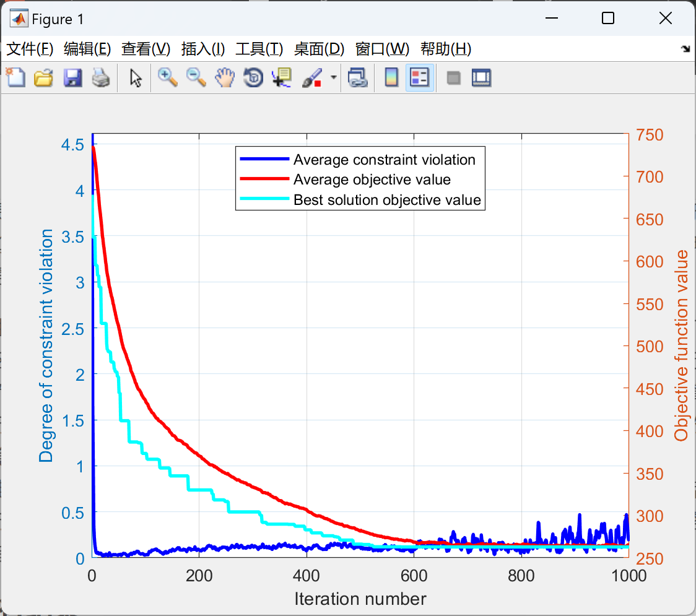The image size is (696, 616).
Task: Minimize the Figure 1 window
Action: point(551,18)
